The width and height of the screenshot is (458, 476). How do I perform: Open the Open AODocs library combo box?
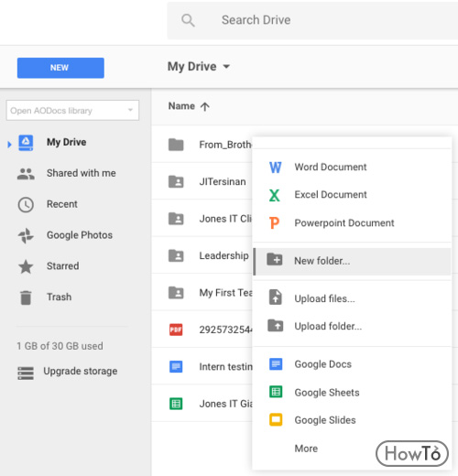click(x=72, y=110)
